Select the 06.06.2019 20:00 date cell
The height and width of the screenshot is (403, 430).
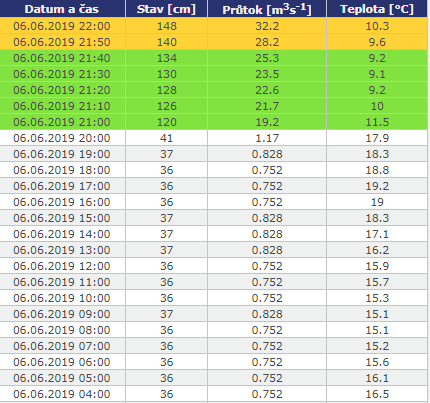click(62, 138)
